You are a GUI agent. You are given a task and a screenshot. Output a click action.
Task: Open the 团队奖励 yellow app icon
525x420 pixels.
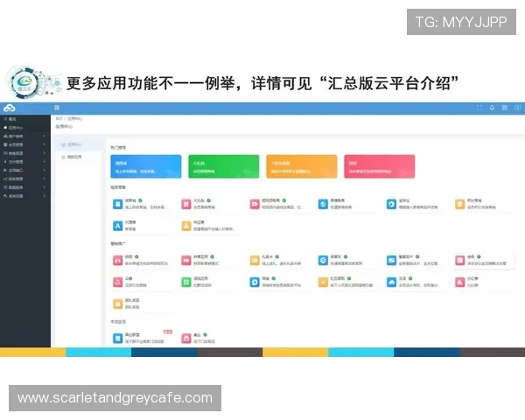pos(117,304)
